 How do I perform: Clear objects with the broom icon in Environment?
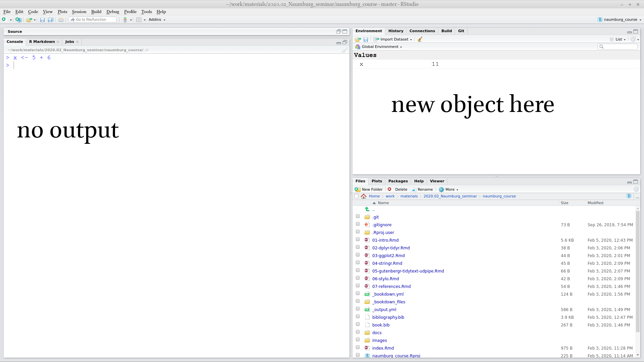(x=420, y=39)
